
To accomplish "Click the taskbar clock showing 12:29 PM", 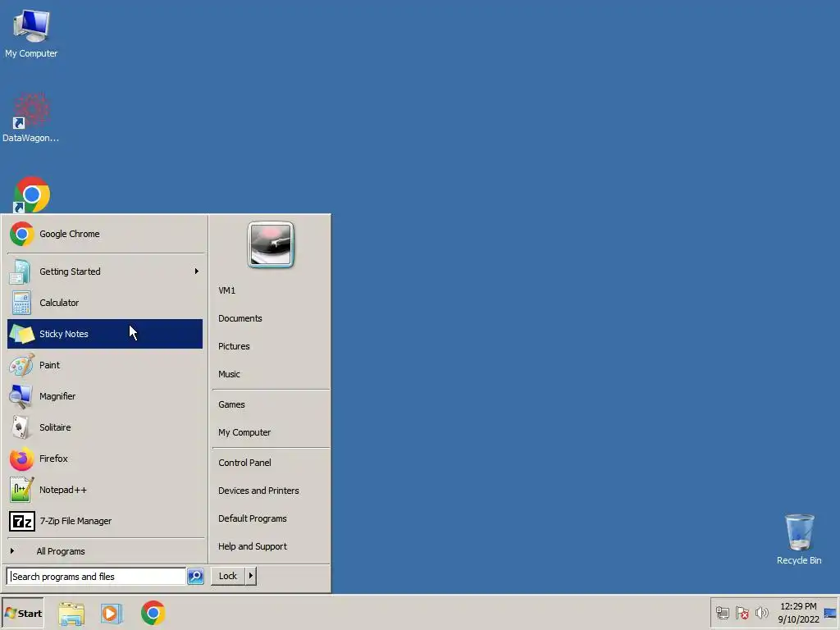I will pos(798,613).
